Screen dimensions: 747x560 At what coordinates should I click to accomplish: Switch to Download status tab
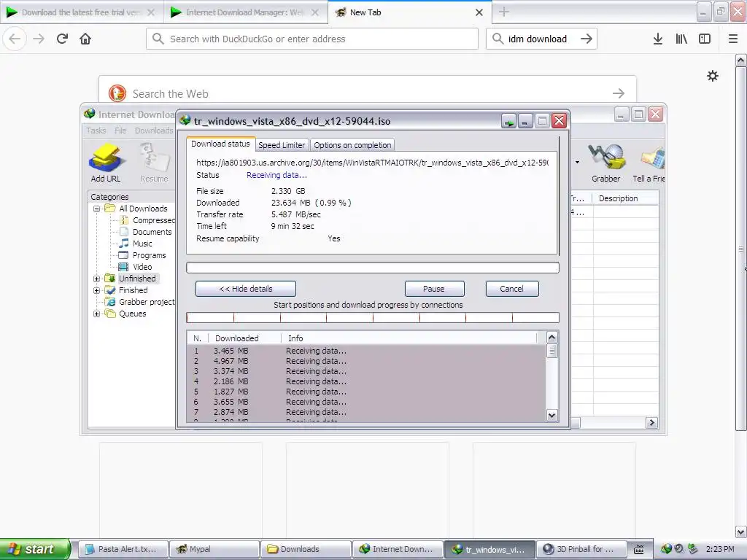[220, 144]
